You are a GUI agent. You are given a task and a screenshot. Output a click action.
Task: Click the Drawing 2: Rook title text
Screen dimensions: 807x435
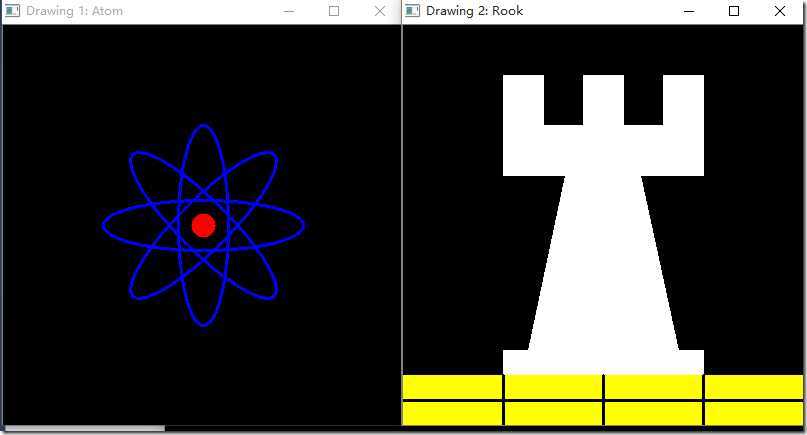point(475,11)
